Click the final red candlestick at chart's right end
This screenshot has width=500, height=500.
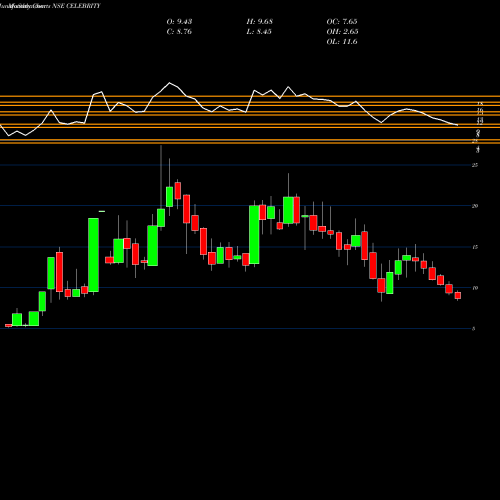(x=458, y=295)
